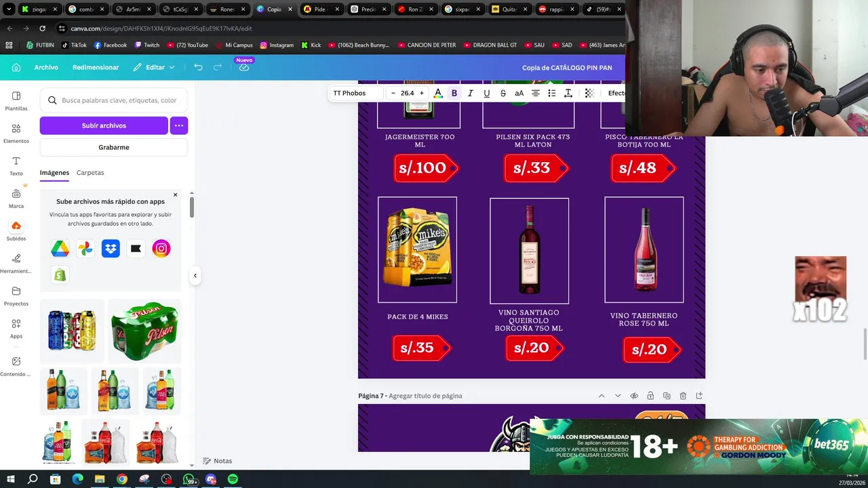
Task: Increase font size with plus
Action: pos(422,93)
